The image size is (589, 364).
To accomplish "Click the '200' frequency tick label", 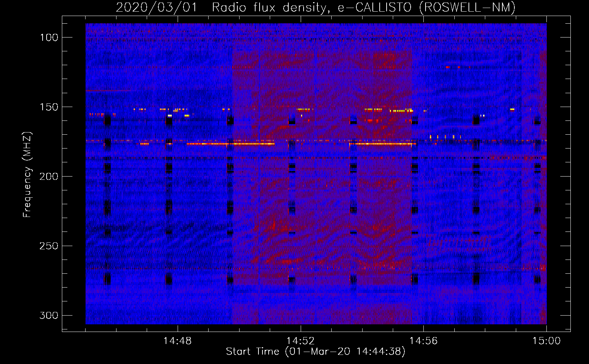I will [49, 177].
